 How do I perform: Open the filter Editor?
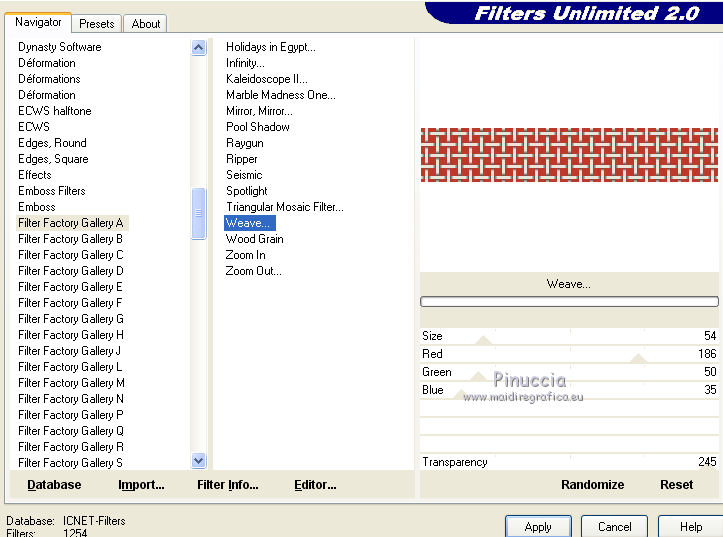pyautogui.click(x=315, y=485)
